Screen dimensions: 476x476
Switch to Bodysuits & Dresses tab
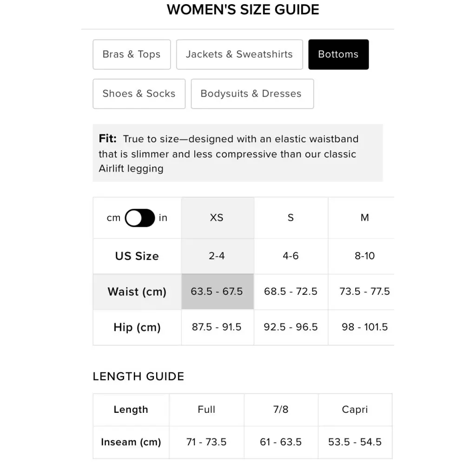(252, 94)
